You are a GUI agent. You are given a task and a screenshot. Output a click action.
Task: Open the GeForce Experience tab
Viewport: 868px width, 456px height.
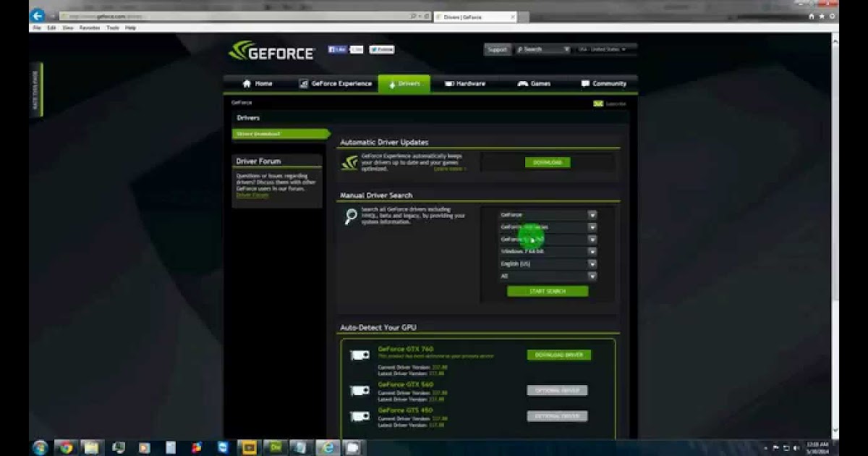tap(335, 84)
